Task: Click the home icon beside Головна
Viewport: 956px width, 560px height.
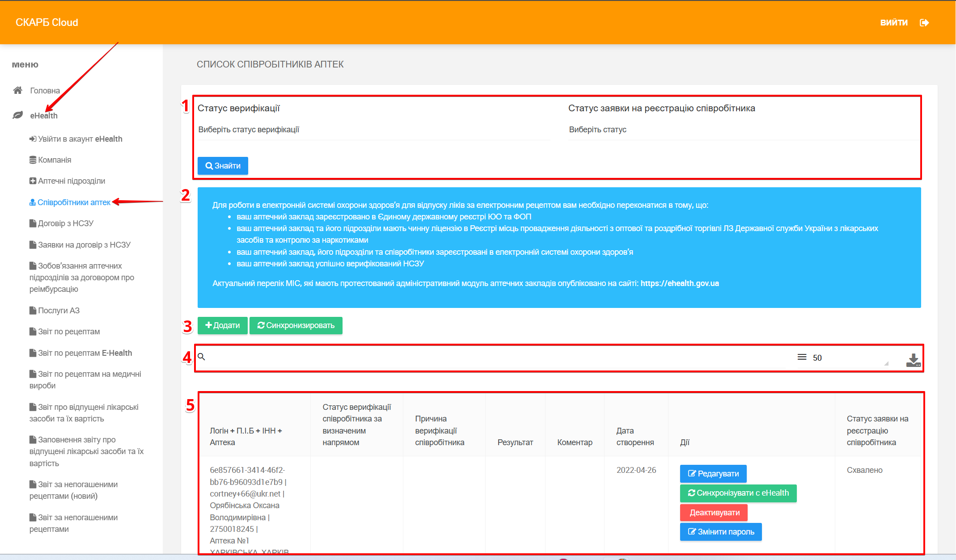Action: [x=18, y=90]
